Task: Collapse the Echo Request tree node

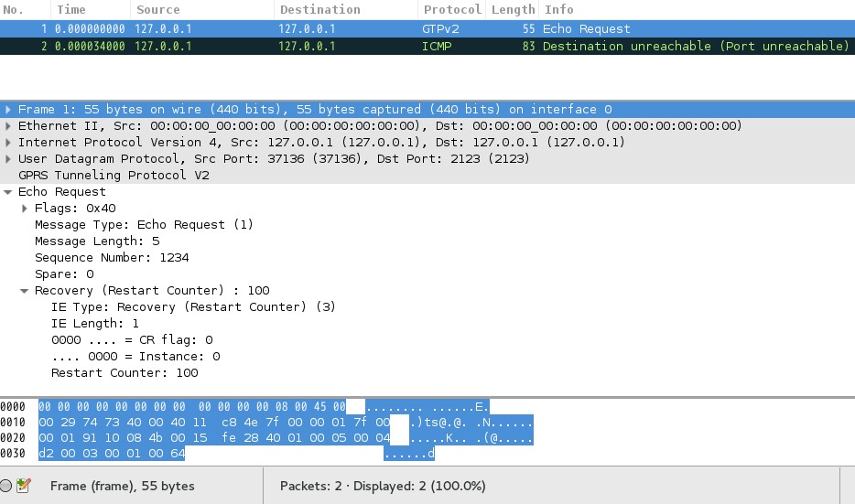Action: click(x=7, y=192)
